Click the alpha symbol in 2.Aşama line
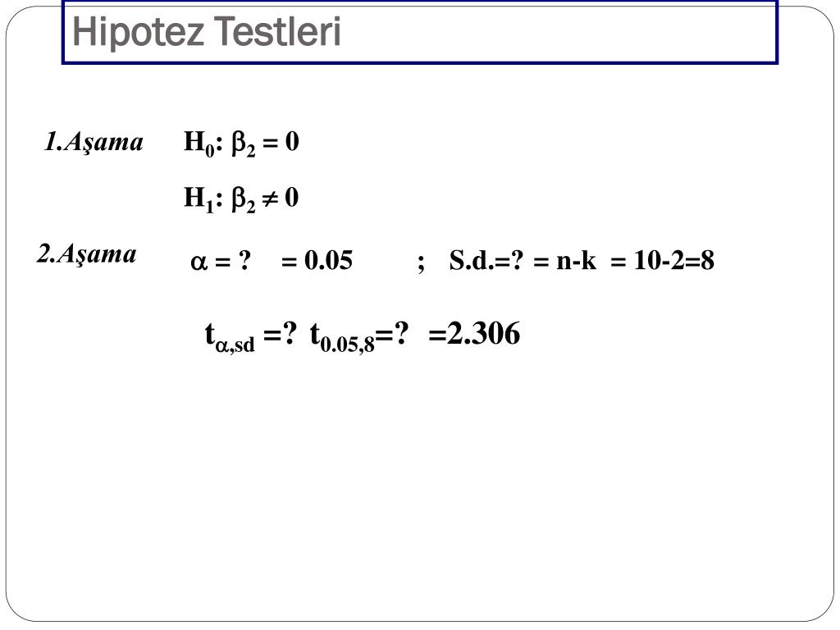Screen dimensions: 840x630 (x=199, y=262)
